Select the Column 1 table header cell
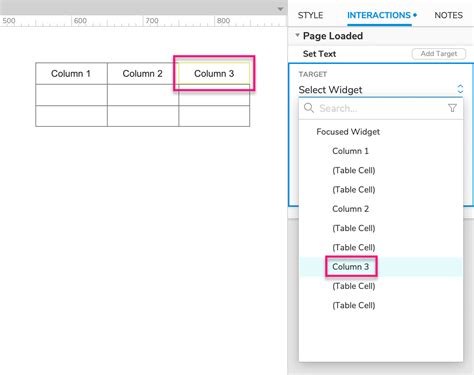Image resolution: width=474 pixels, height=375 pixels. pos(71,73)
